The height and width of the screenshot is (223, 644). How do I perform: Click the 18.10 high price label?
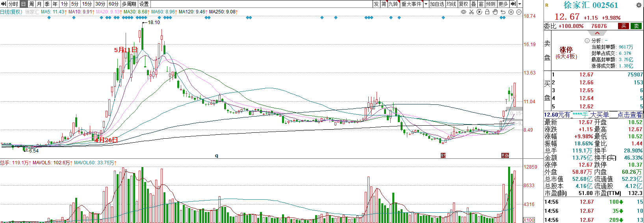(154, 22)
